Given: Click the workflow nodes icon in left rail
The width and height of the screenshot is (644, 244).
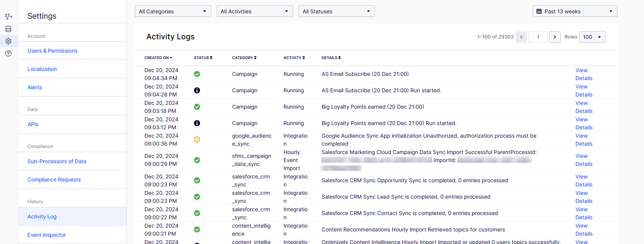Looking at the screenshot, I should [x=8, y=17].
